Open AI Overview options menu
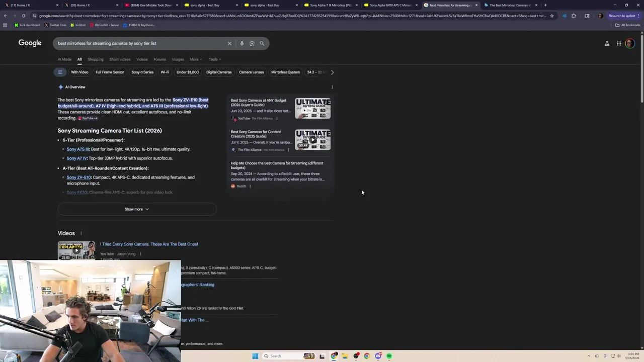 click(x=332, y=87)
